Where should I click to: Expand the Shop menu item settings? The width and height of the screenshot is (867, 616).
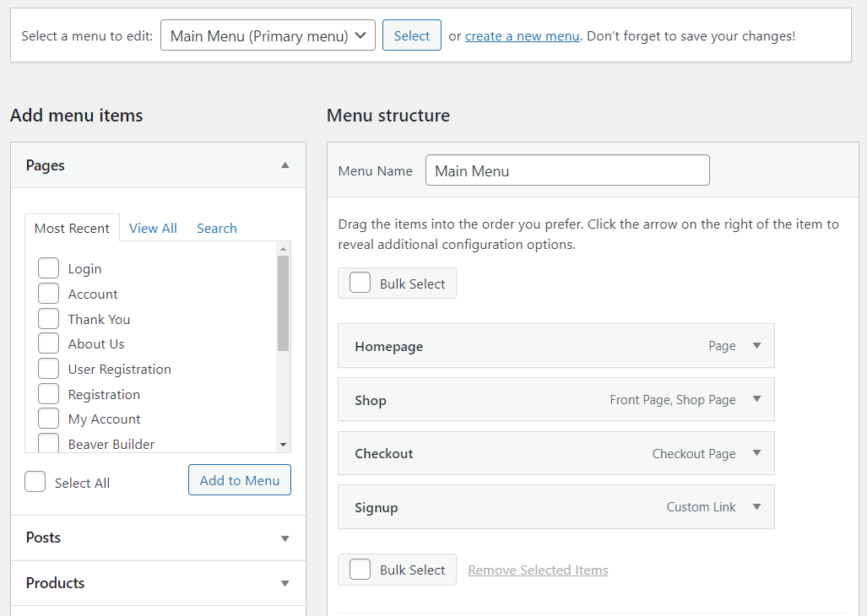click(756, 399)
